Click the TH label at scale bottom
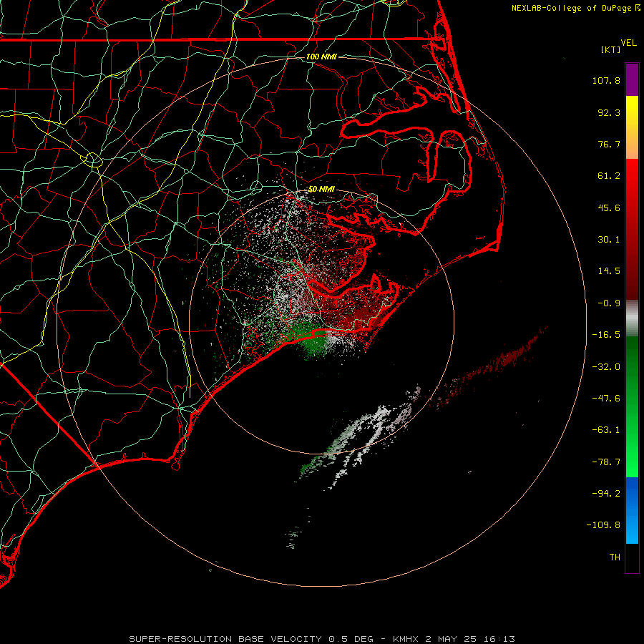This screenshot has width=644, height=644. tap(615, 557)
